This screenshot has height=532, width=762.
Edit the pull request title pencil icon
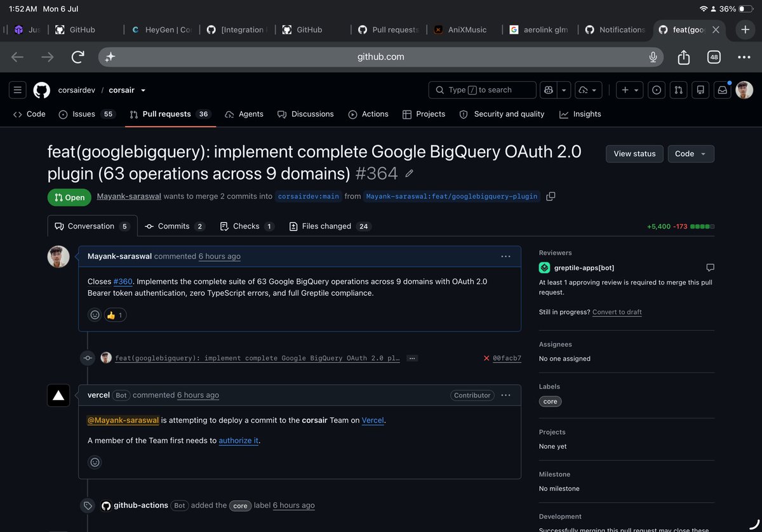tap(410, 173)
